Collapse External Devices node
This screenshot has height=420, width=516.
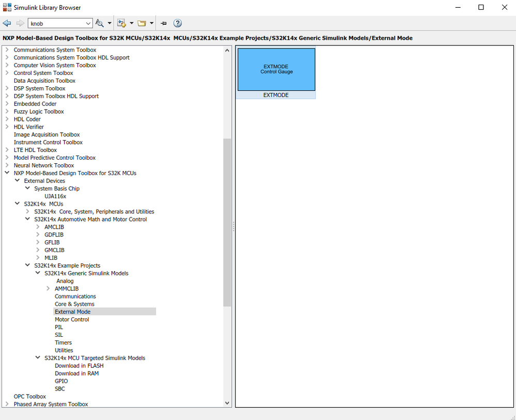(x=18, y=181)
